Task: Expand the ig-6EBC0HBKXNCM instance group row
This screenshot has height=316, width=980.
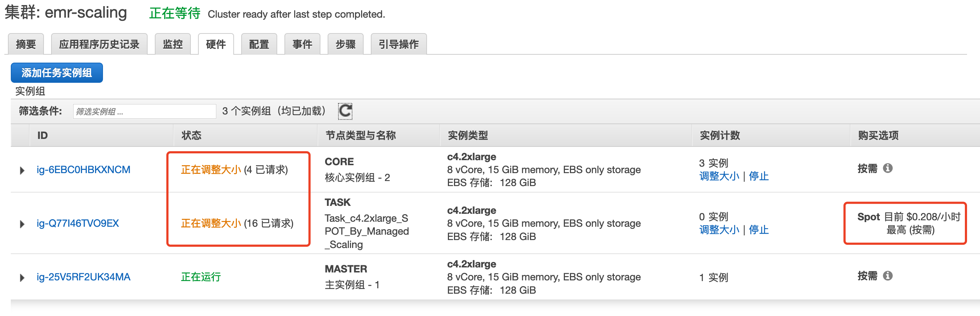Action: click(x=22, y=170)
